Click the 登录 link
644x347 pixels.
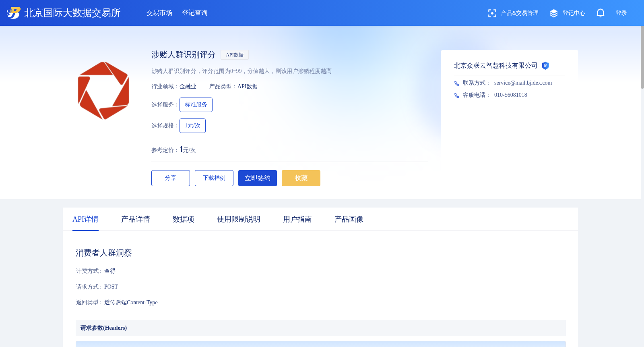point(621,13)
